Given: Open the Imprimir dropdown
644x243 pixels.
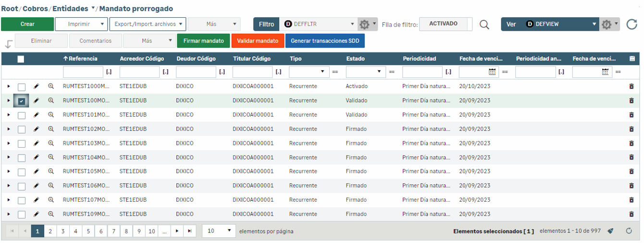Looking at the screenshot, I should point(81,24).
